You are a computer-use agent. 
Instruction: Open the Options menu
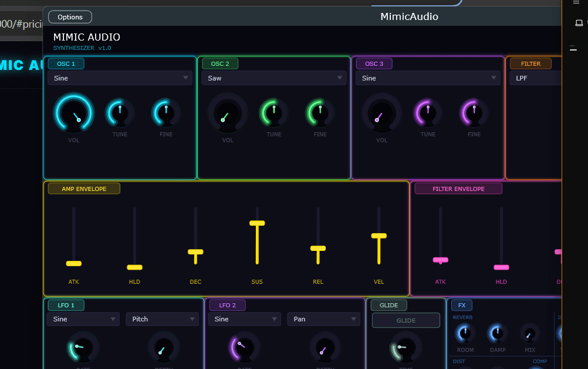[x=70, y=17]
